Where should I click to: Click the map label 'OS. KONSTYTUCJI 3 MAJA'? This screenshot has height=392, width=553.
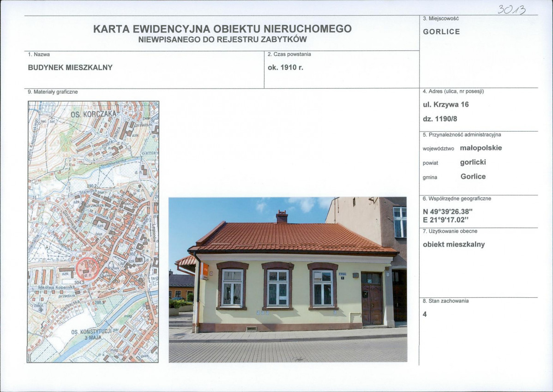pos(91,335)
